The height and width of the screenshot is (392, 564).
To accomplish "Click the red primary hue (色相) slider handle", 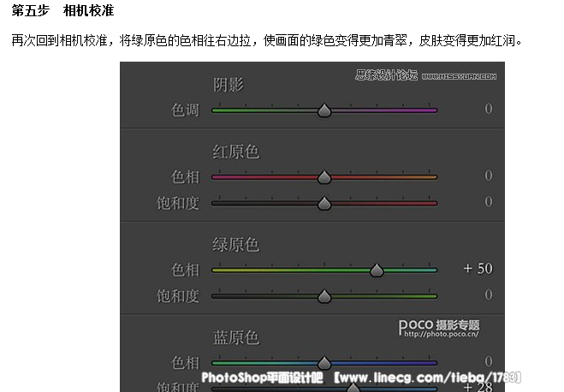I will [x=324, y=177].
